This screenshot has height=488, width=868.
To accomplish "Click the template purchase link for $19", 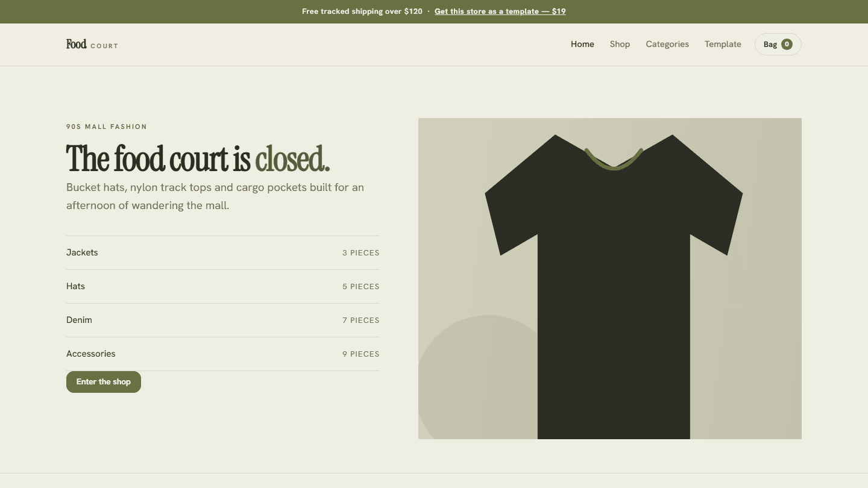I will 500,11.
